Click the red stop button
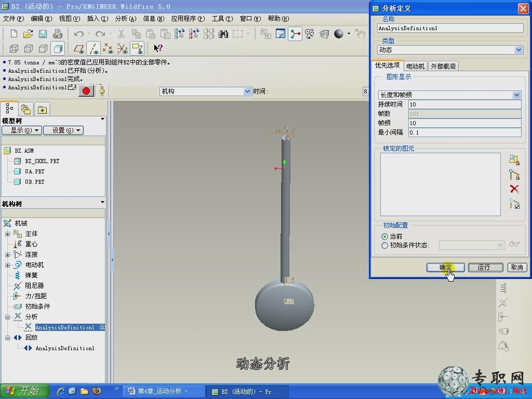Image resolution: width=532 pixels, height=399 pixels. [x=86, y=91]
